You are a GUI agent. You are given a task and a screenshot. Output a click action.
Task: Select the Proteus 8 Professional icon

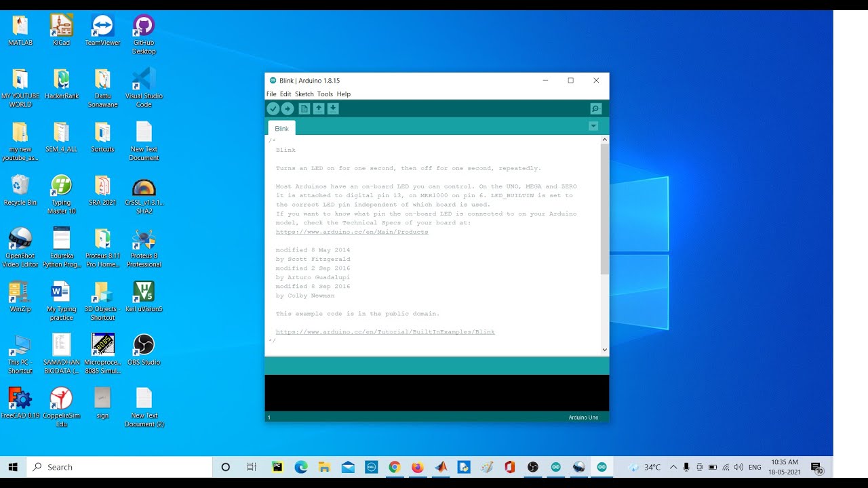pyautogui.click(x=144, y=247)
